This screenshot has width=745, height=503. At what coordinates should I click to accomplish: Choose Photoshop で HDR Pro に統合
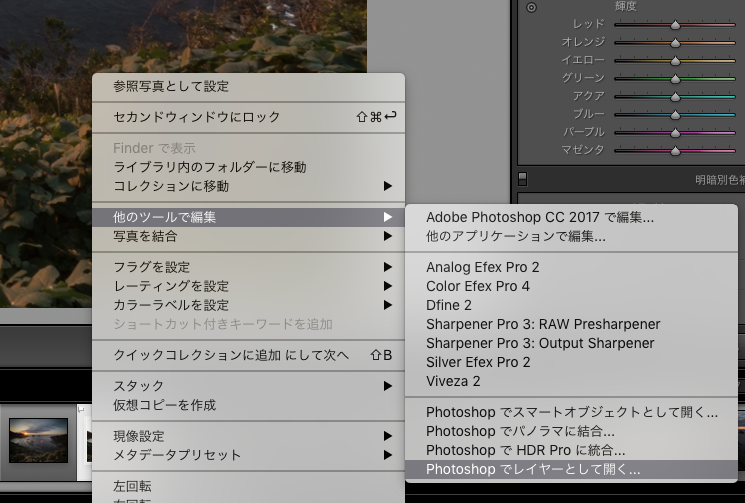[571, 450]
